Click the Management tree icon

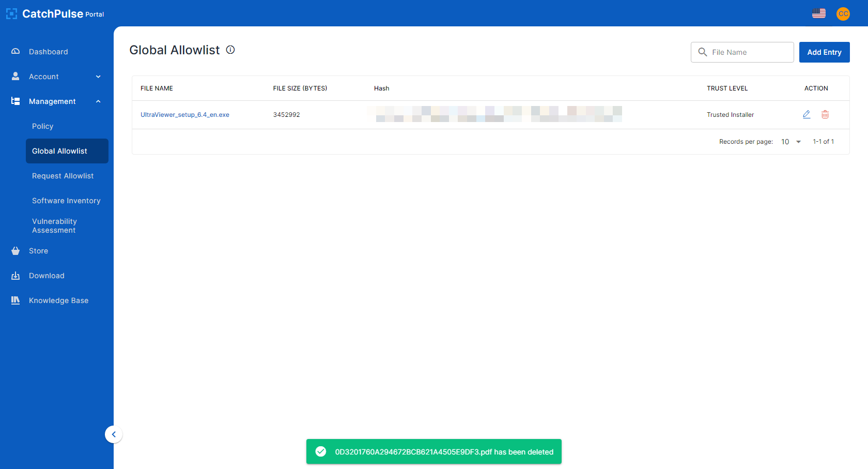16,101
